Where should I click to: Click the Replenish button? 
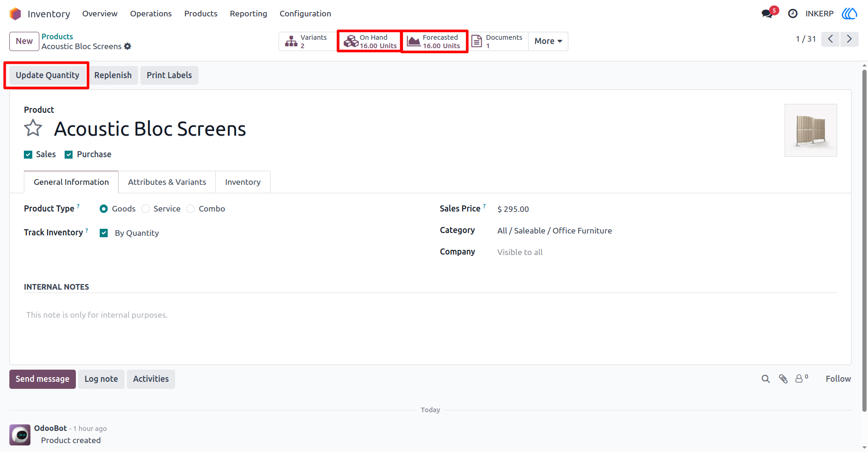point(113,75)
